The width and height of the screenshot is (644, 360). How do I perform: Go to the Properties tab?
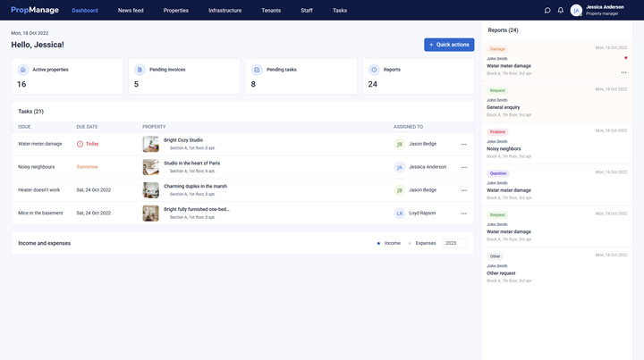point(176,11)
